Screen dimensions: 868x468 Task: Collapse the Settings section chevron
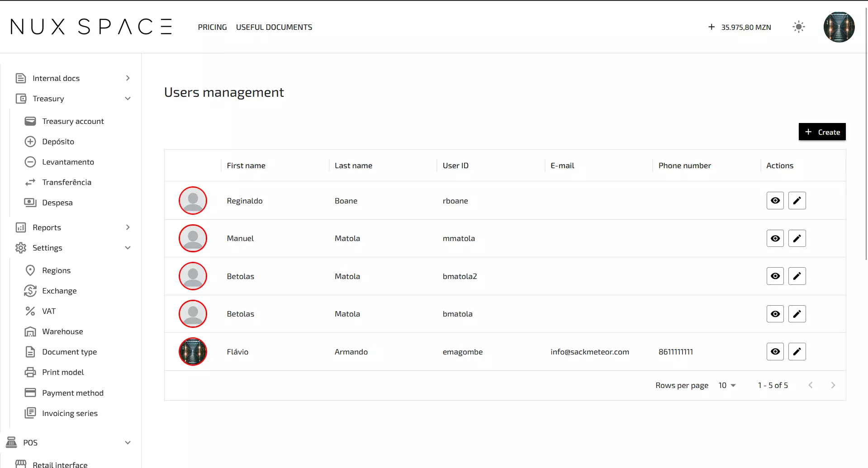click(x=128, y=248)
